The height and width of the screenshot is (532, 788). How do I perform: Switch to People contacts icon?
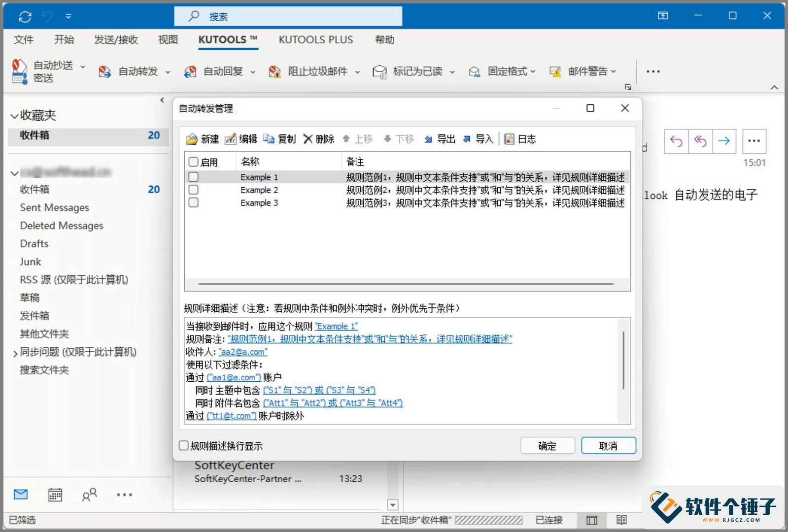pos(89,495)
